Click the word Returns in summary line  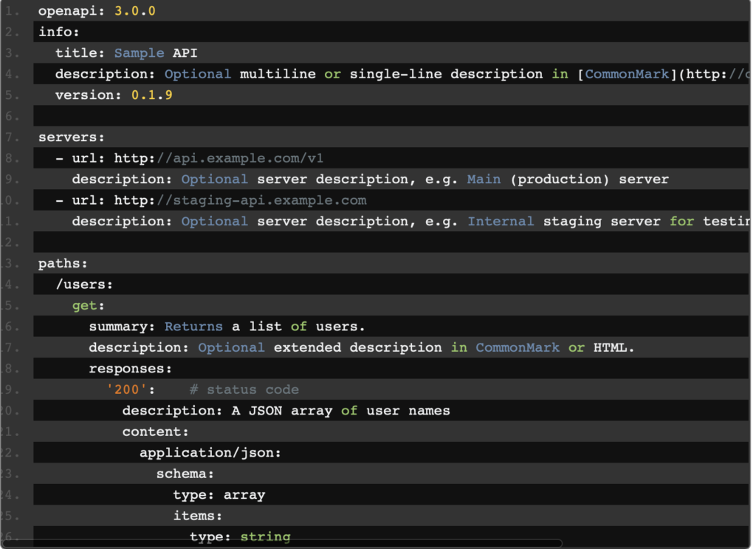(193, 327)
